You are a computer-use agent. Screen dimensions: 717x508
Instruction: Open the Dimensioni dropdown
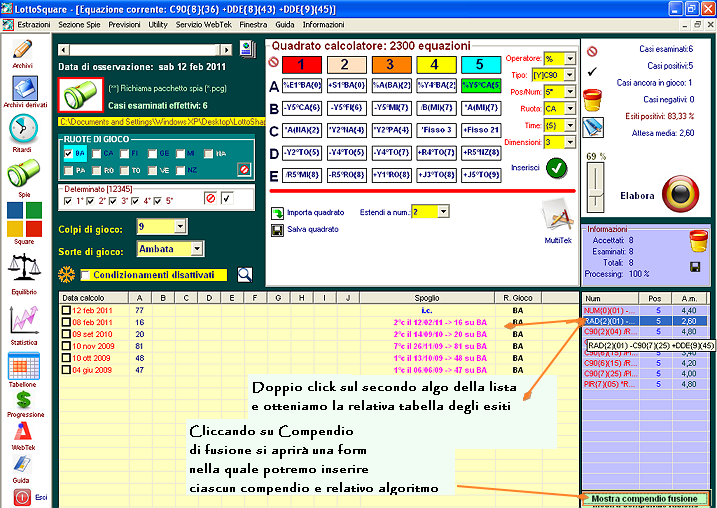coord(570,142)
